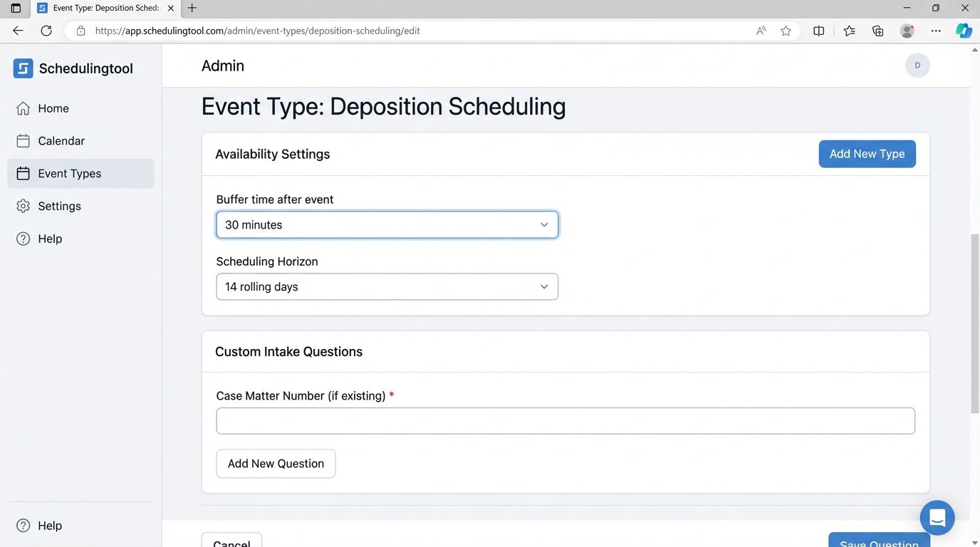Image resolution: width=980 pixels, height=547 pixels.
Task: Click inside the Case Matter Number field
Action: [565, 420]
